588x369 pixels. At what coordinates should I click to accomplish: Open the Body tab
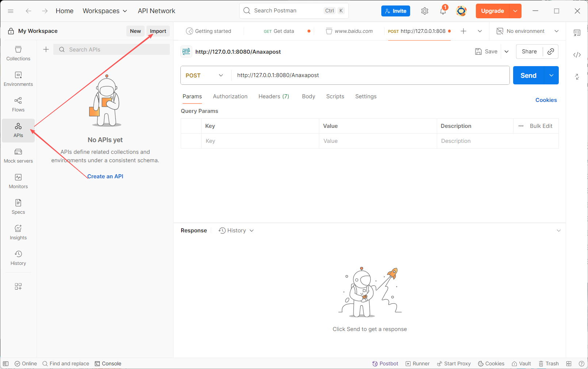309,96
